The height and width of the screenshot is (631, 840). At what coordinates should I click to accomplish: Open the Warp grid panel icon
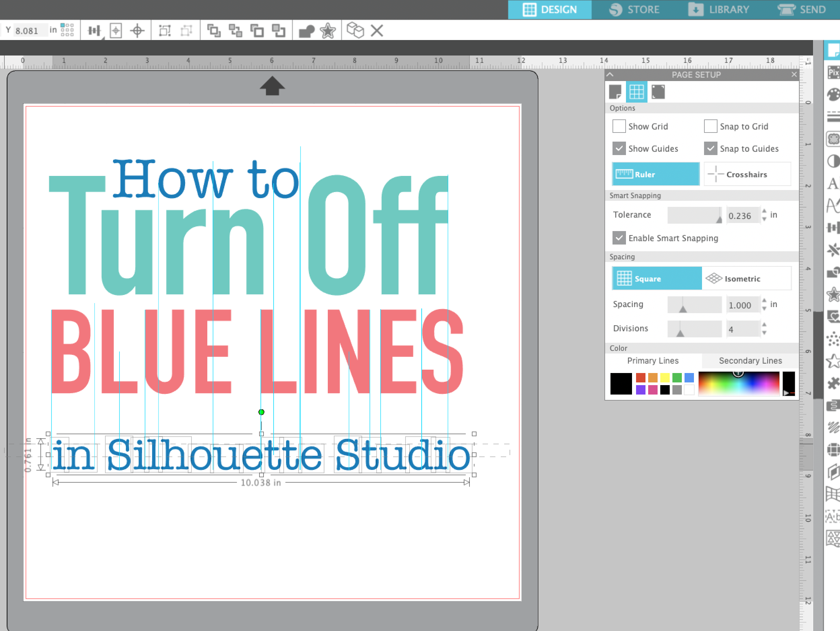[x=833, y=494]
